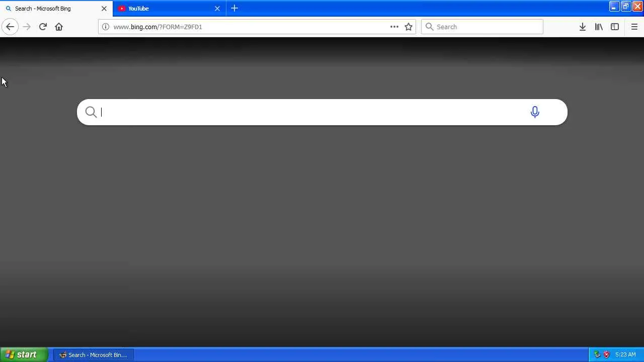This screenshot has height=362, width=644.
Task: Restore down the browser window
Action: point(625,7)
